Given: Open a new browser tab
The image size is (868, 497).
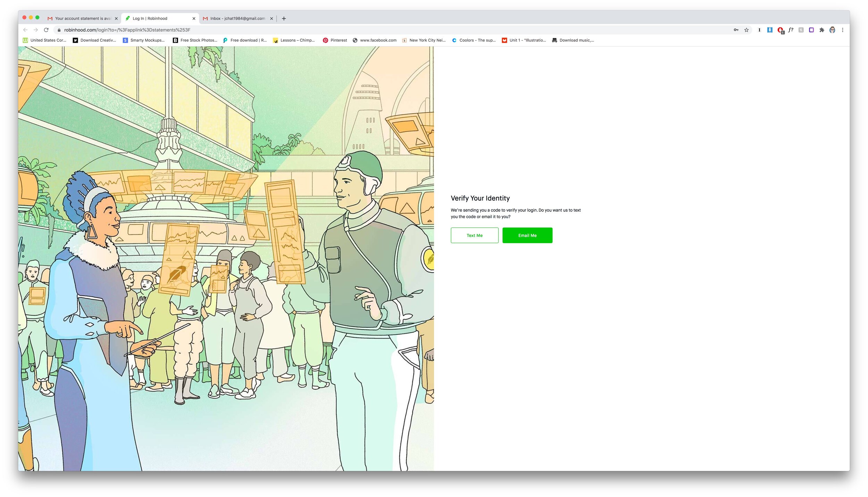Looking at the screenshot, I should pos(284,18).
